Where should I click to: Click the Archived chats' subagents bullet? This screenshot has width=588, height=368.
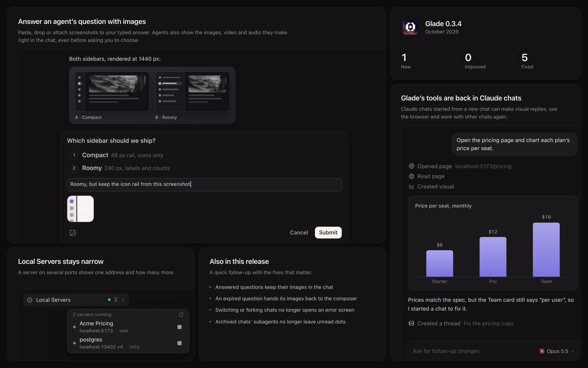click(x=280, y=322)
